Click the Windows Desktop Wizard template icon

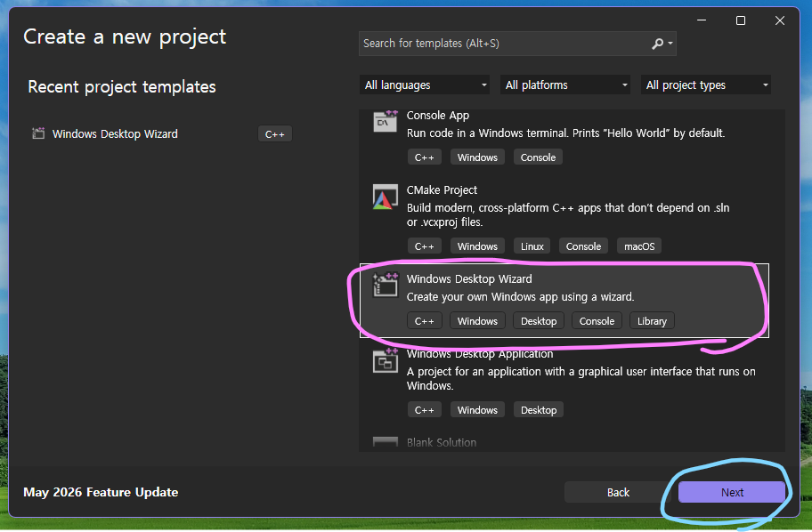coord(386,286)
